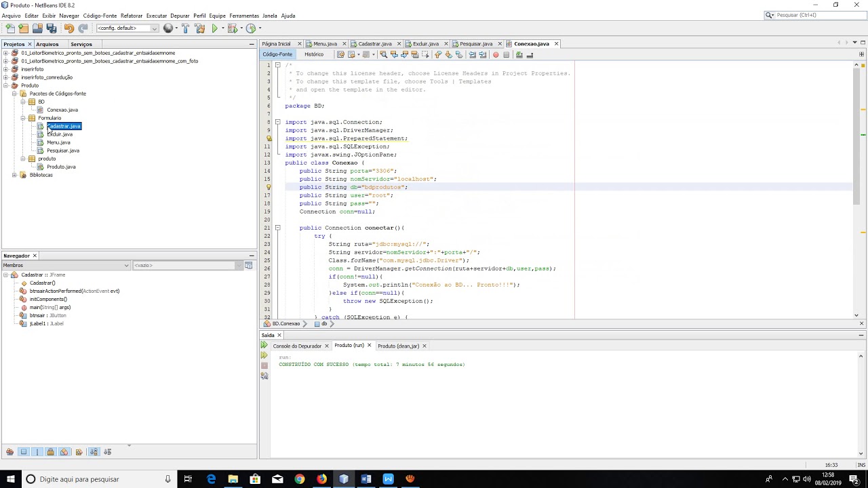Toggle Sort by Name in navigator

click(x=94, y=452)
